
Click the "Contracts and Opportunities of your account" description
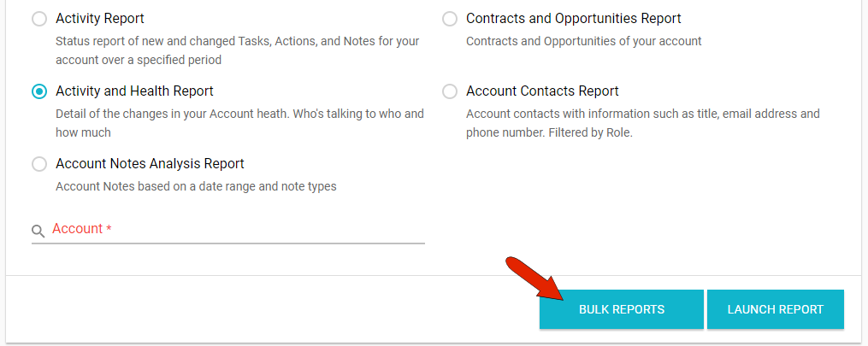click(x=583, y=41)
